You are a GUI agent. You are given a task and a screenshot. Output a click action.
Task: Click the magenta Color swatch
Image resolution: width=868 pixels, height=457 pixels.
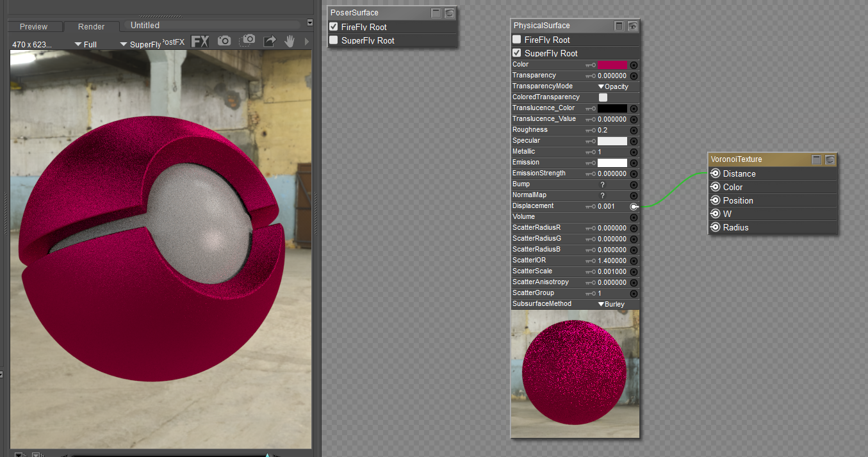612,65
